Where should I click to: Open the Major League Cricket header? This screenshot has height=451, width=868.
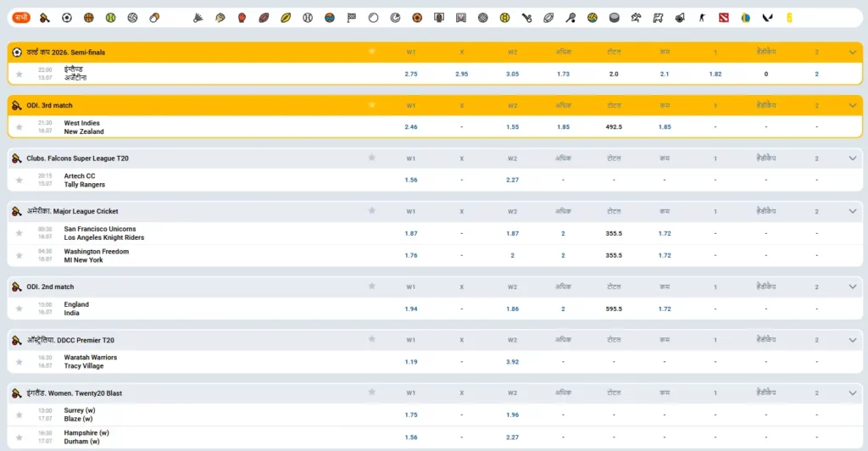73,211
